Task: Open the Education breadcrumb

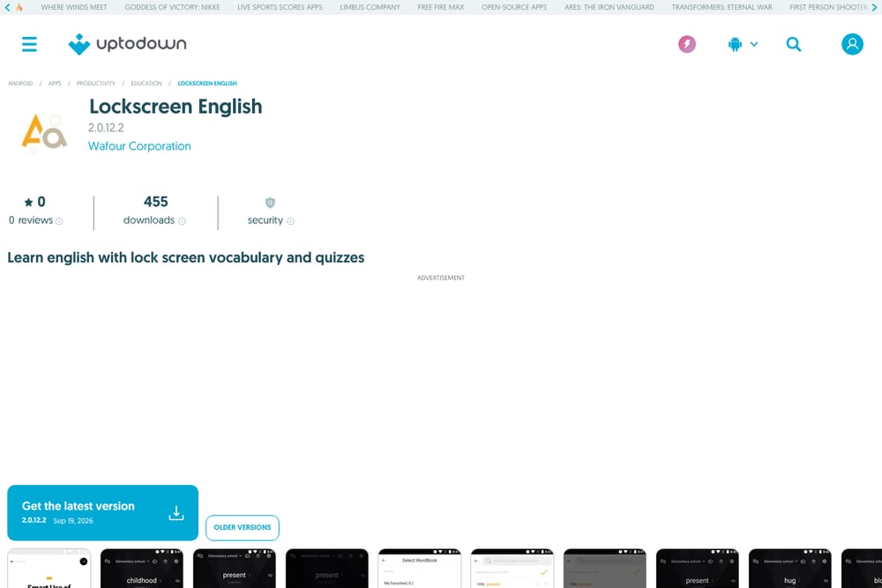Action: (x=146, y=83)
